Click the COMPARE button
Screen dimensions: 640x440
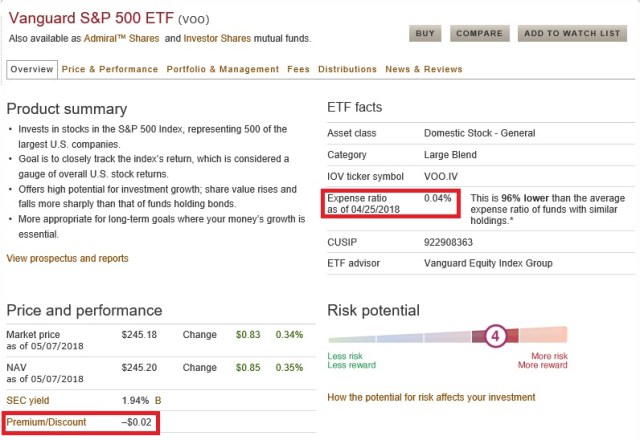[479, 33]
